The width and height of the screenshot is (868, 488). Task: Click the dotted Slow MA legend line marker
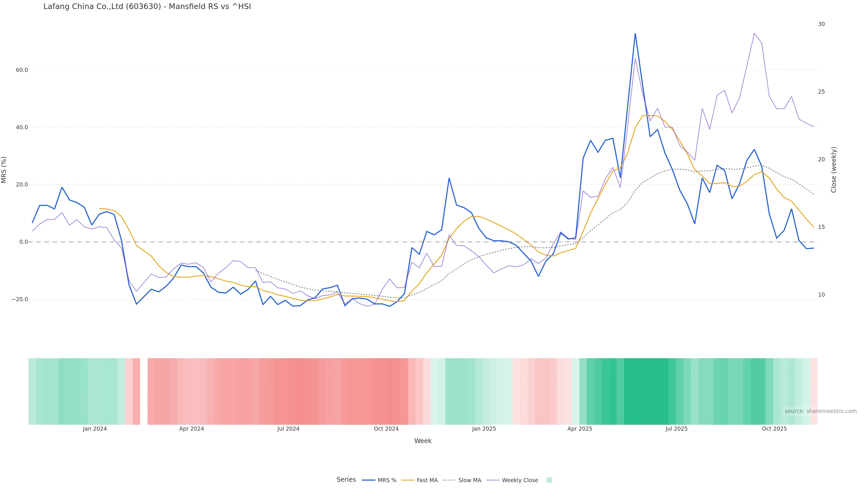[449, 480]
